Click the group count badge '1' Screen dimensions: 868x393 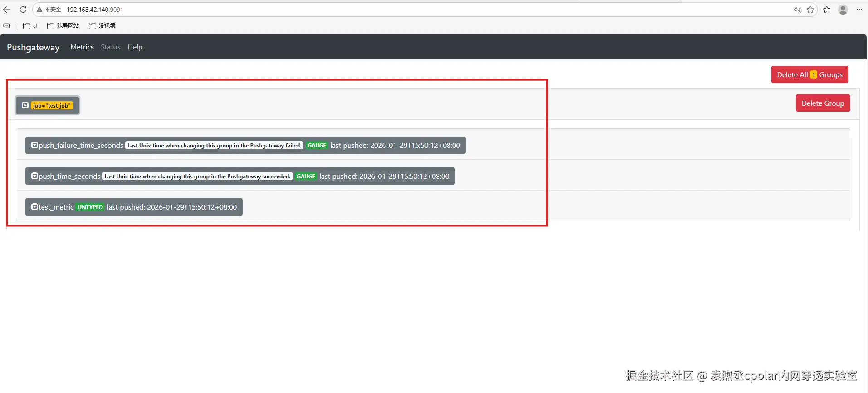tap(814, 74)
